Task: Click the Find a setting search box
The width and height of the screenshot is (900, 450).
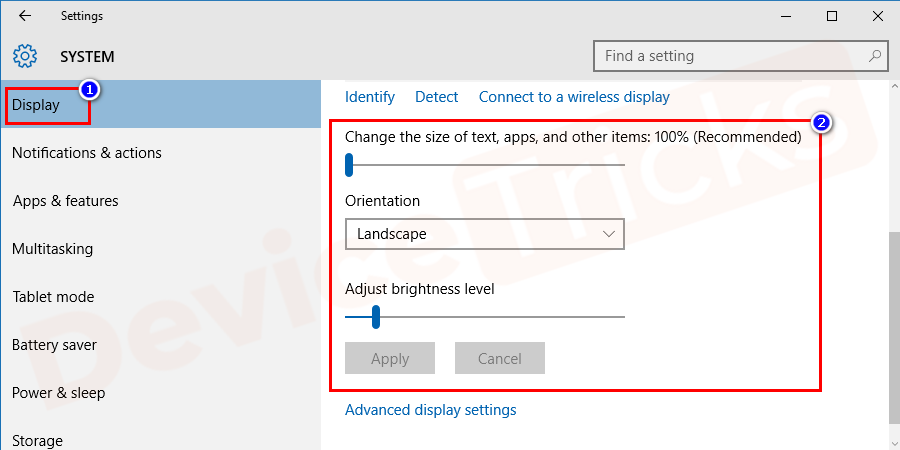Action: pos(730,56)
